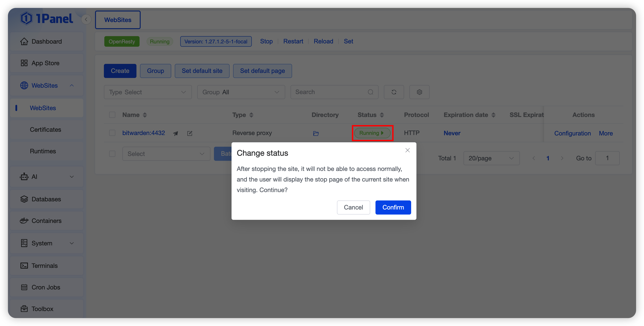Click the refresh icon button by Search
The height and width of the screenshot is (326, 644).
click(394, 92)
